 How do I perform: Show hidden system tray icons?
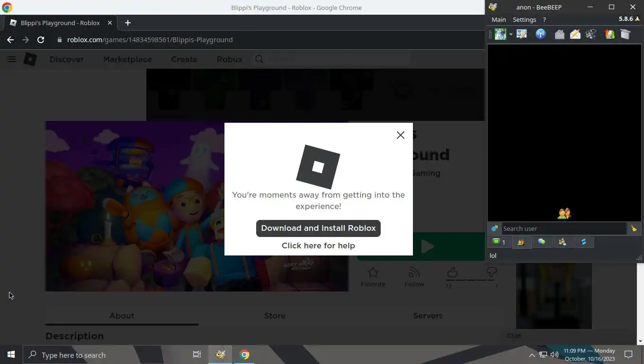[x=532, y=355]
